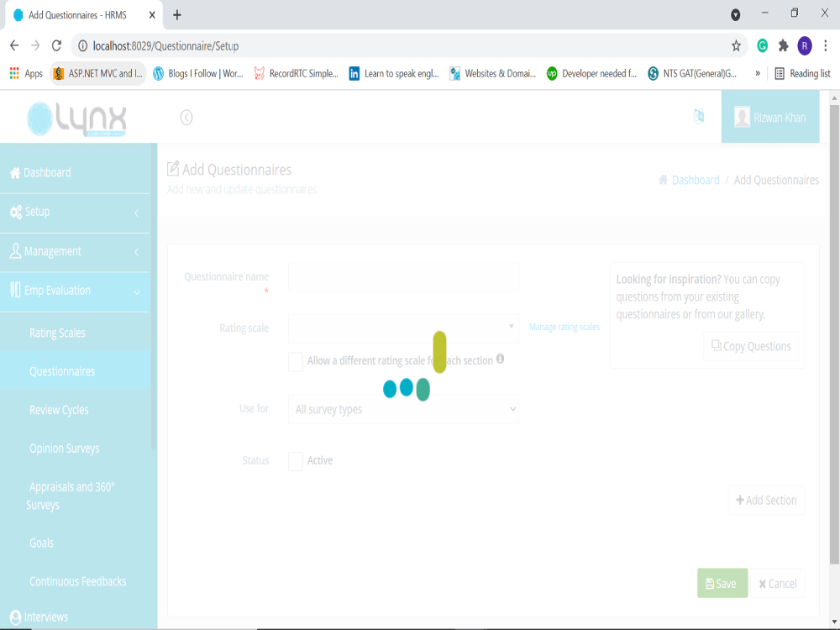Collapse the Emp Evaluation menu

click(x=75, y=291)
